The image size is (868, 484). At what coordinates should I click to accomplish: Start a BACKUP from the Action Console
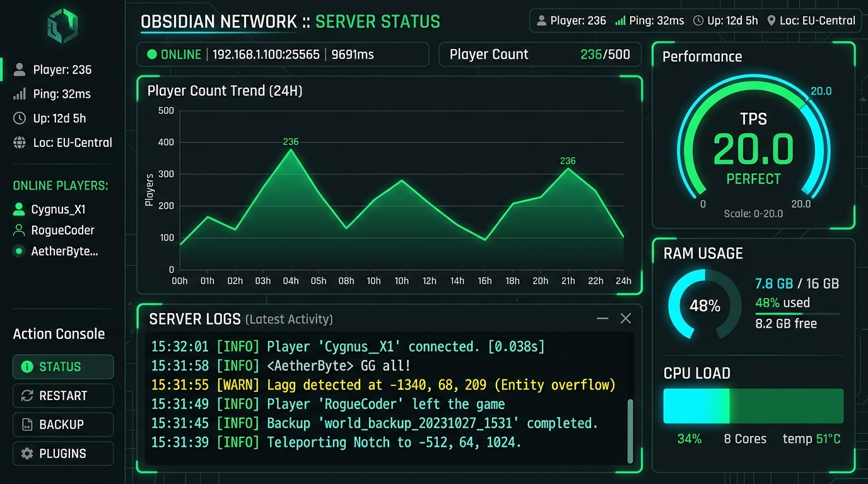tap(63, 425)
